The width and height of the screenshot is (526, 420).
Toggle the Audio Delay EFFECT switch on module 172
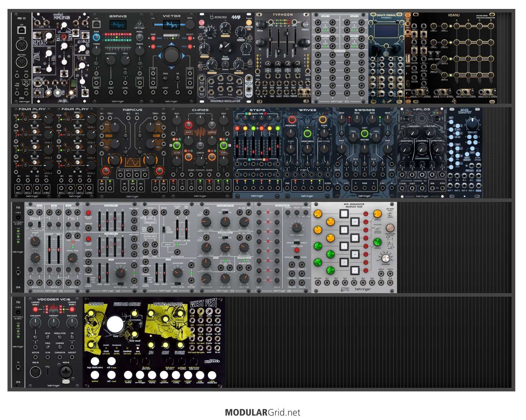coord(225,238)
